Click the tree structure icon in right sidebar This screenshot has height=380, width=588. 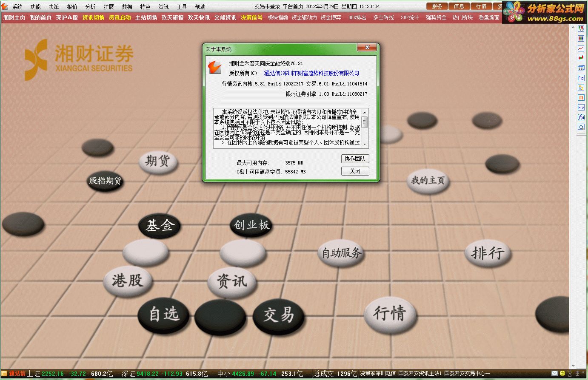point(581,88)
